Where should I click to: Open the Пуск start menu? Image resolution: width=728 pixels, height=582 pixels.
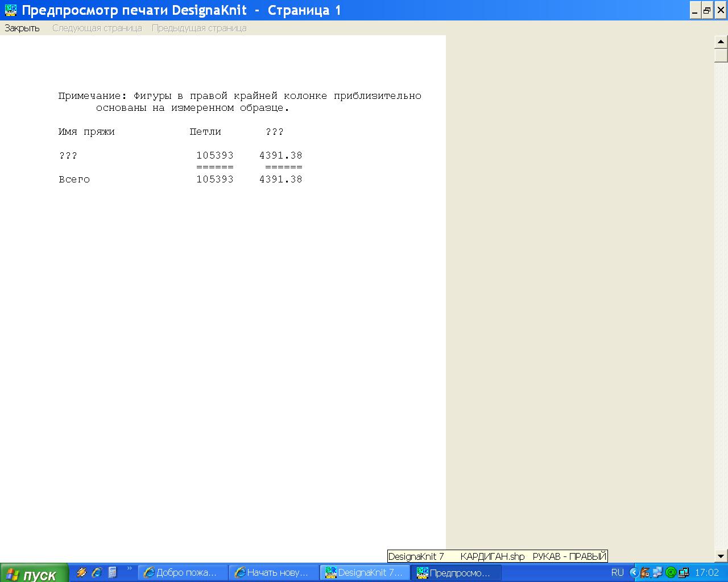click(x=34, y=573)
